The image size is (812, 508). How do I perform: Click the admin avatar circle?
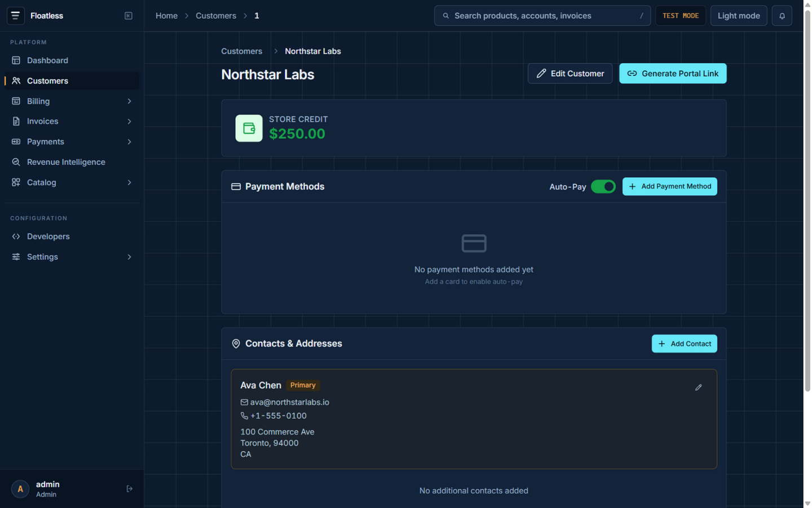(x=20, y=489)
